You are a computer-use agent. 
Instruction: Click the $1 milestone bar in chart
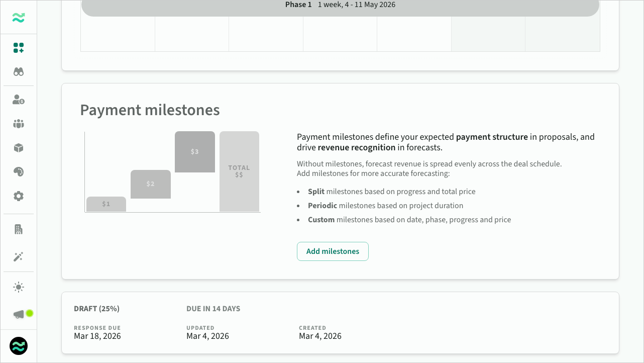pos(106,204)
